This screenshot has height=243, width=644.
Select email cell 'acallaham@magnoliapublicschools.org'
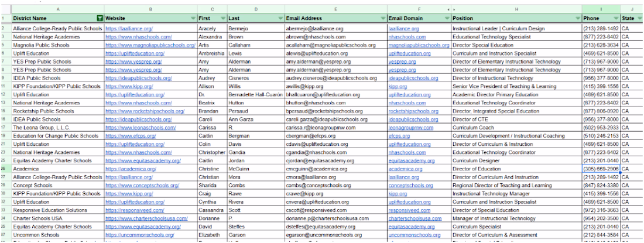pos(336,45)
